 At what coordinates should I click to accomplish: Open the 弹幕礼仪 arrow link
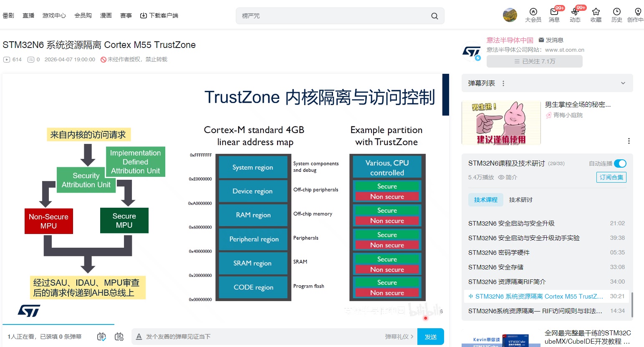[399, 337]
